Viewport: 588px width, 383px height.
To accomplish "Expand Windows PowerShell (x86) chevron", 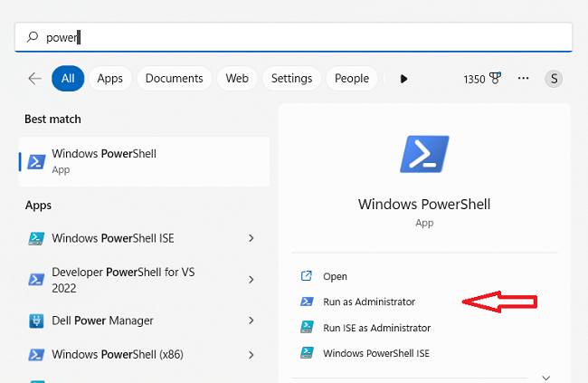I will click(251, 355).
